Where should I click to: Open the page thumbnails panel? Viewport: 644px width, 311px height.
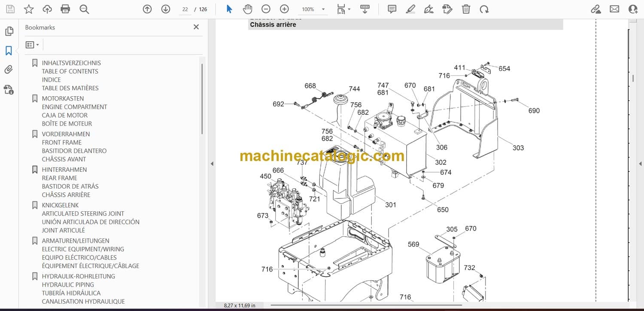point(9,31)
